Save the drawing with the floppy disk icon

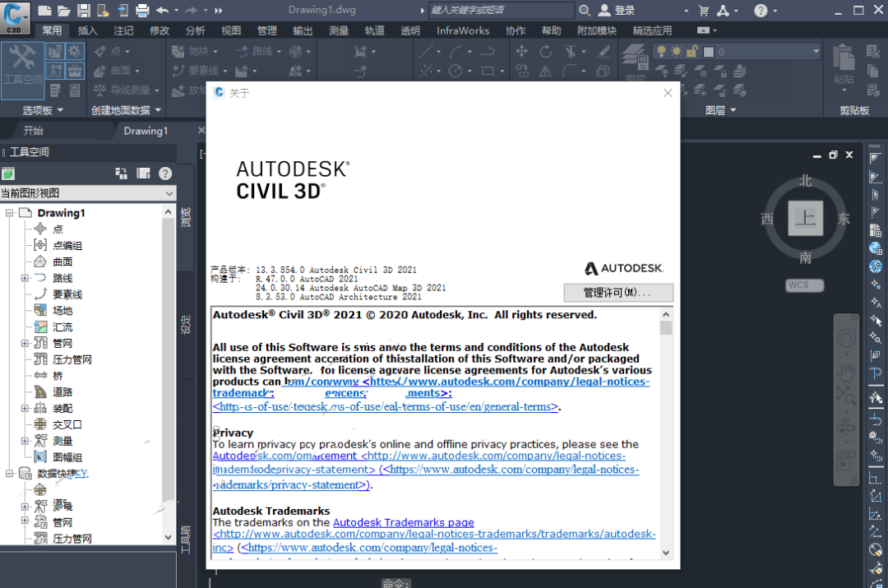pos(83,10)
